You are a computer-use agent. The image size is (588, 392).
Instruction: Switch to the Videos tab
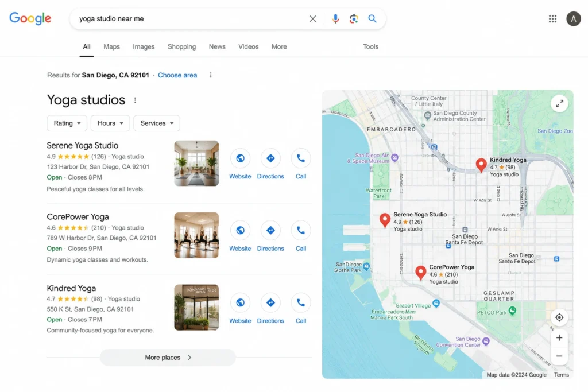tap(248, 47)
